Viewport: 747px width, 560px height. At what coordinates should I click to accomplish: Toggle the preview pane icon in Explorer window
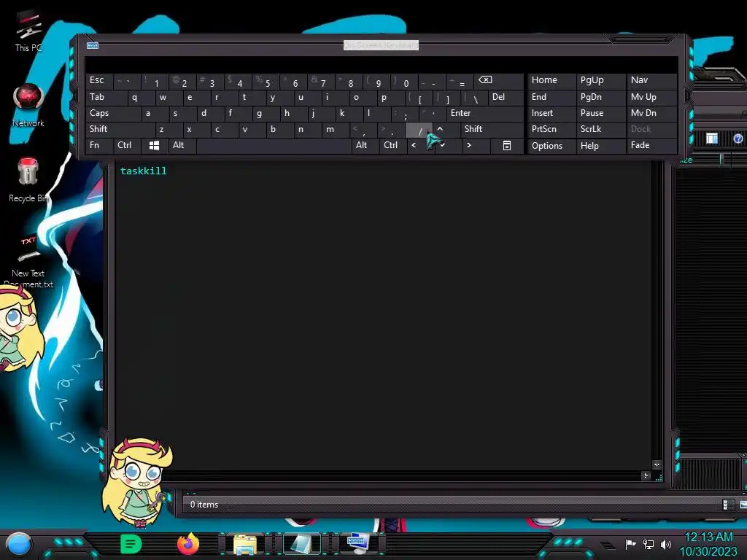pyautogui.click(x=712, y=139)
